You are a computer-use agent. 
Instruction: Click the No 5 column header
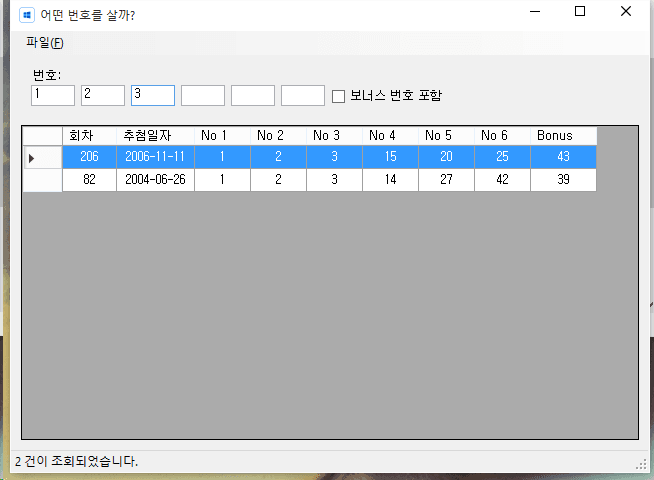[x=446, y=136]
